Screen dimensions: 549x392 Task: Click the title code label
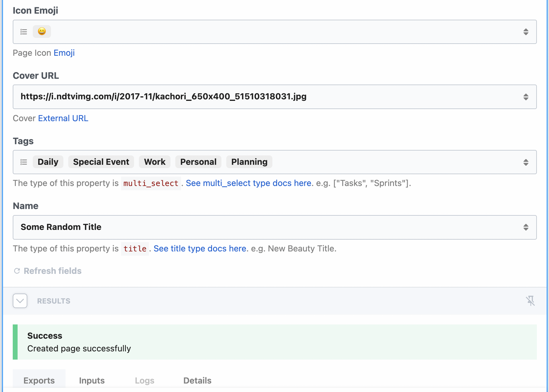(x=135, y=249)
